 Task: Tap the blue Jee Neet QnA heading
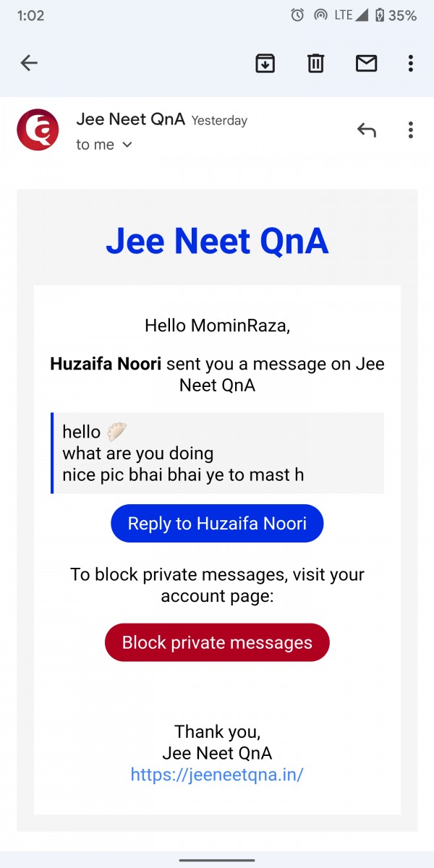click(x=217, y=241)
